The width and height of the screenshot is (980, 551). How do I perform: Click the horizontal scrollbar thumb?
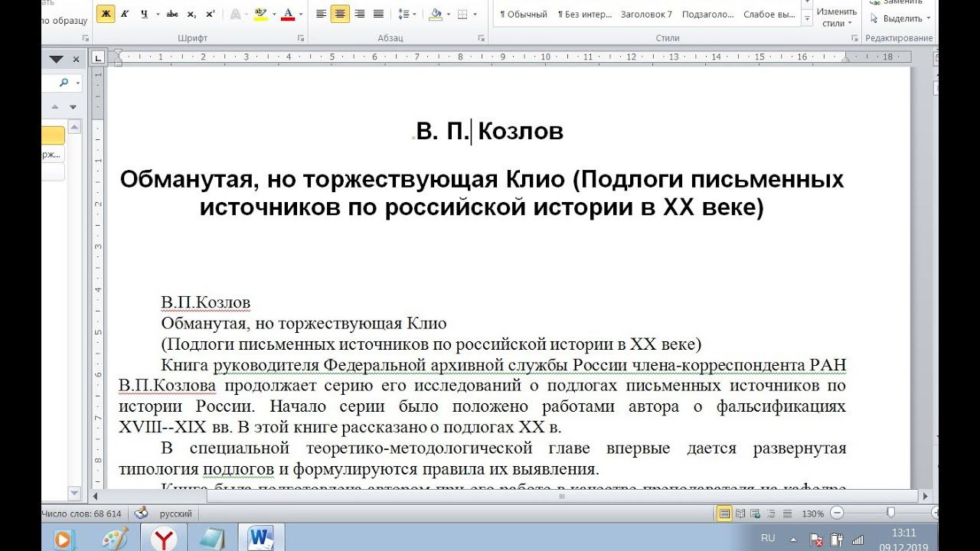tap(562, 496)
